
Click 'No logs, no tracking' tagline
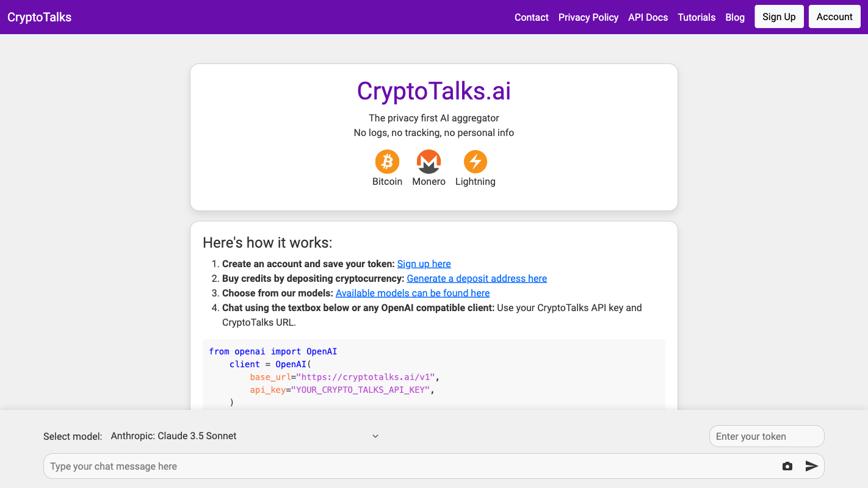[x=434, y=132]
